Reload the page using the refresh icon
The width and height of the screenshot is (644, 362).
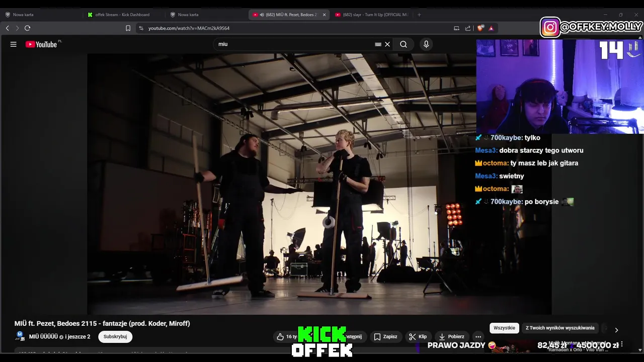pyautogui.click(x=28, y=28)
